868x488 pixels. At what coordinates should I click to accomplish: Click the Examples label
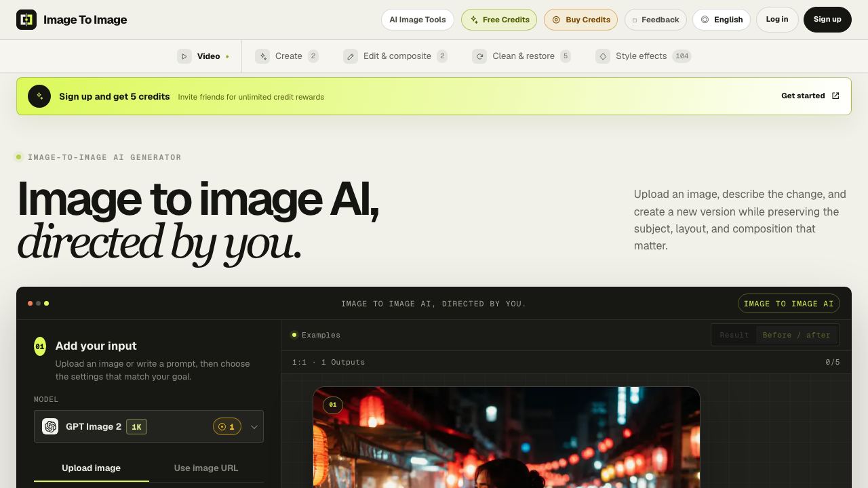coord(321,335)
